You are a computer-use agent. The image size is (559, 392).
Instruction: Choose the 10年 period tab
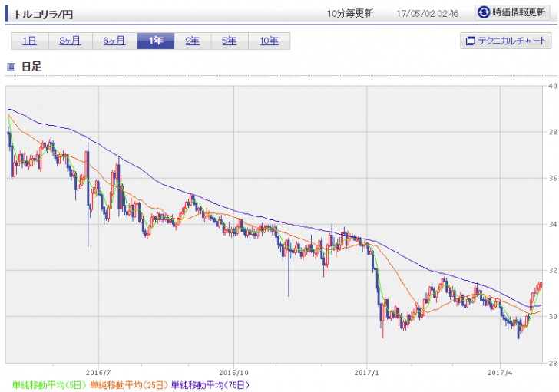pyautogui.click(x=269, y=41)
